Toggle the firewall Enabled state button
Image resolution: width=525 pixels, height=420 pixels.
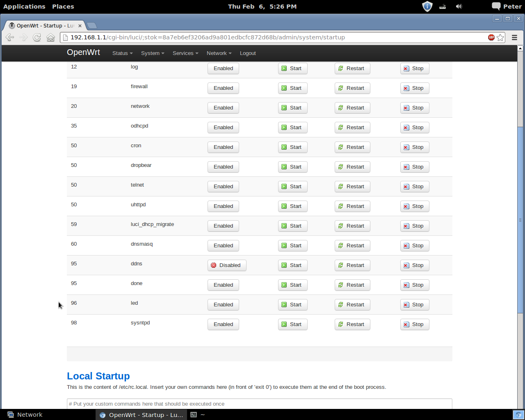coord(223,88)
